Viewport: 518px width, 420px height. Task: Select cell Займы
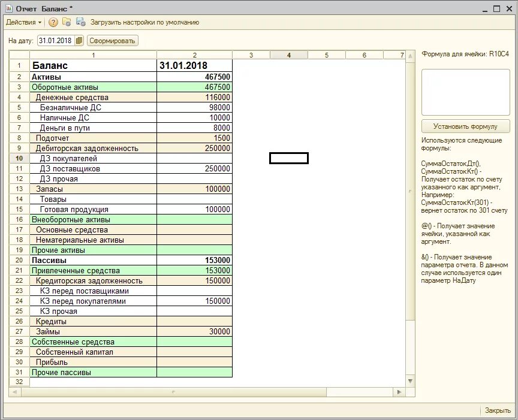(x=93, y=331)
